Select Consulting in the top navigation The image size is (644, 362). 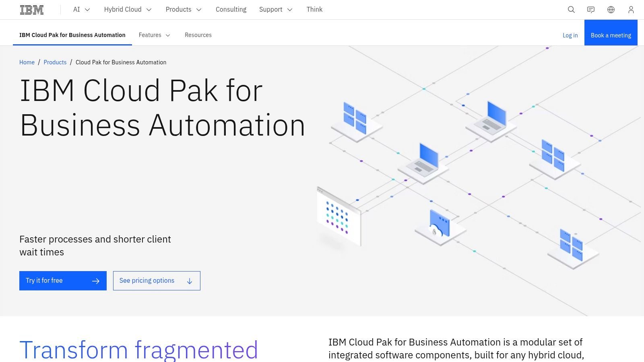[x=231, y=9]
